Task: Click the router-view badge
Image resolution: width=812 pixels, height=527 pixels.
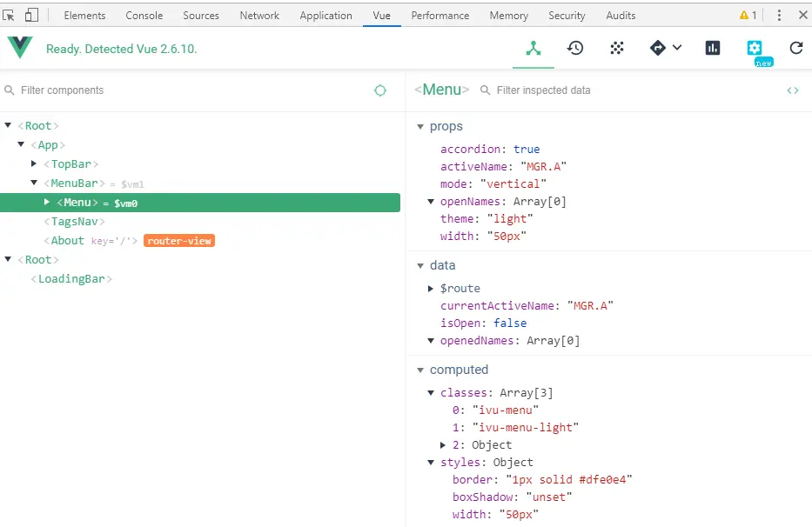Action: [179, 241]
